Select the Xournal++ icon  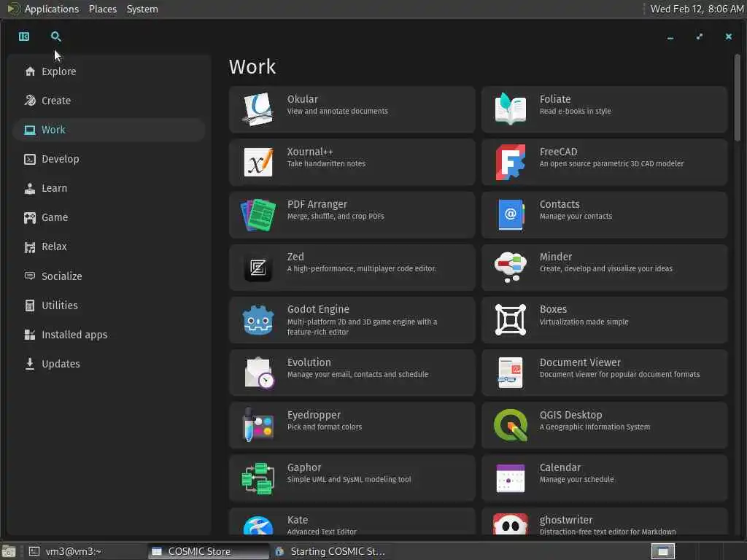click(x=258, y=162)
